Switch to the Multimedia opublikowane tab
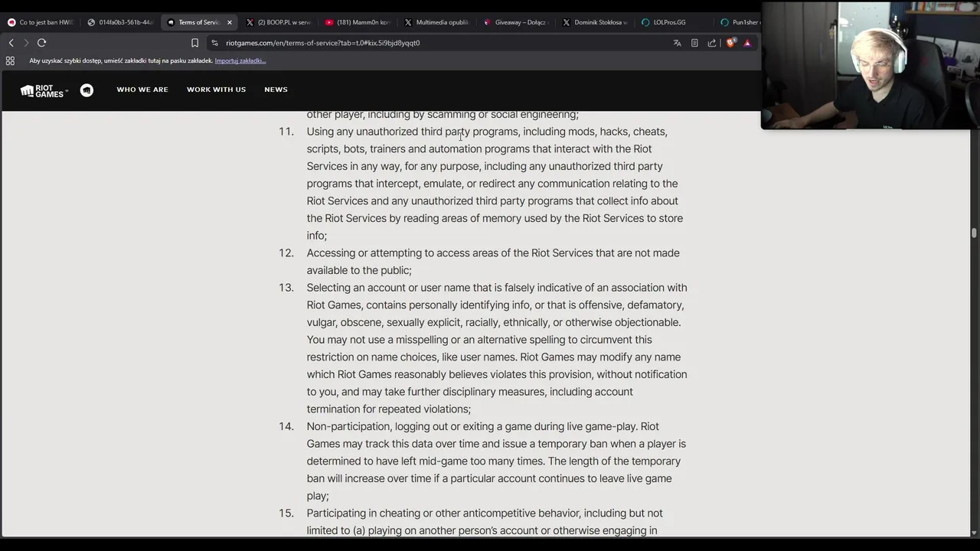Image resolution: width=980 pixels, height=551 pixels. (436, 22)
